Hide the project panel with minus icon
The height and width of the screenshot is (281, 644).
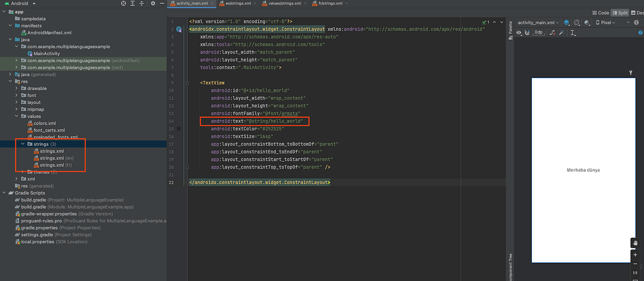click(x=162, y=3)
